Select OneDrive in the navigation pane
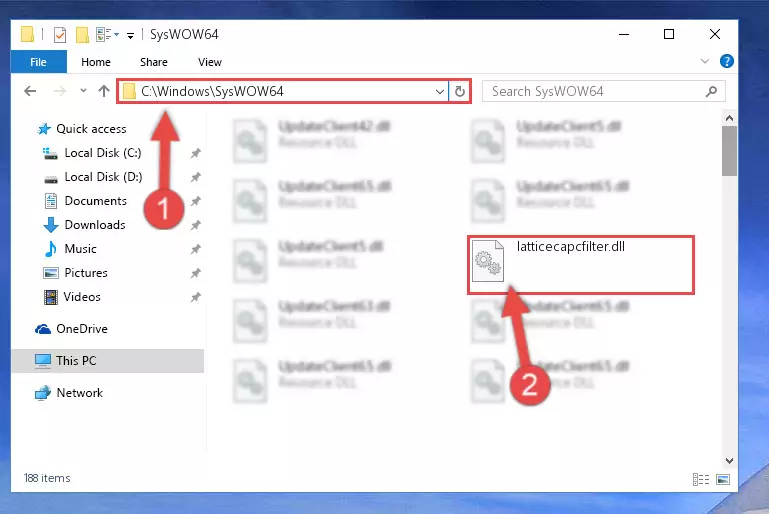769x514 pixels. pyautogui.click(x=81, y=329)
